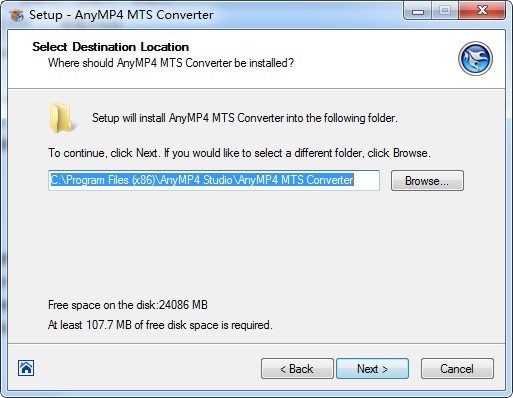Viewport: 513px width, 398px height.
Task: Click the yellow folder icon
Action: click(62, 118)
